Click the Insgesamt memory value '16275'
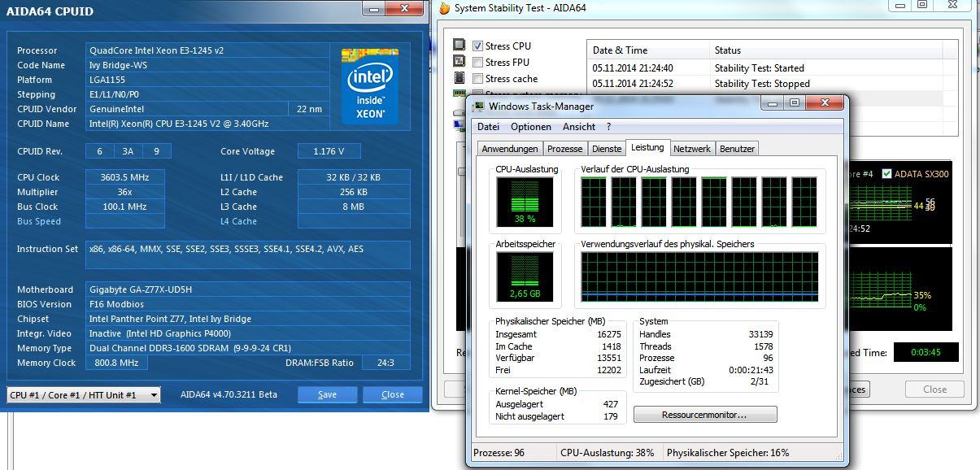This screenshot has width=980, height=470. (608, 334)
